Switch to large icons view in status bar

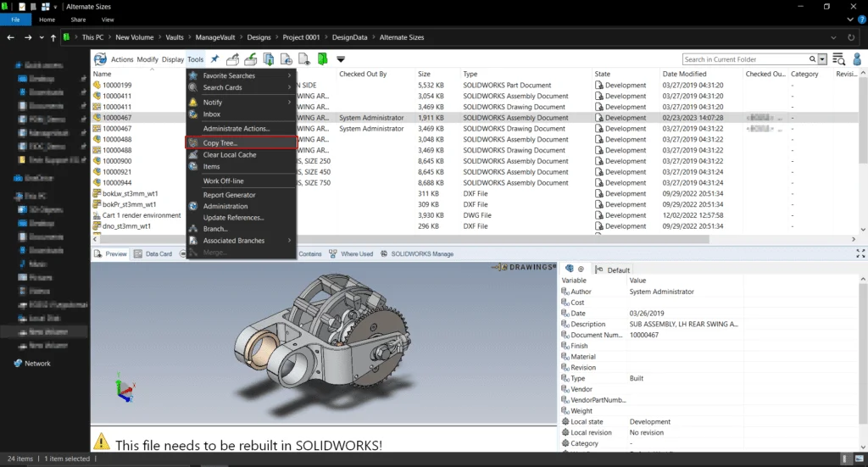tap(860, 459)
